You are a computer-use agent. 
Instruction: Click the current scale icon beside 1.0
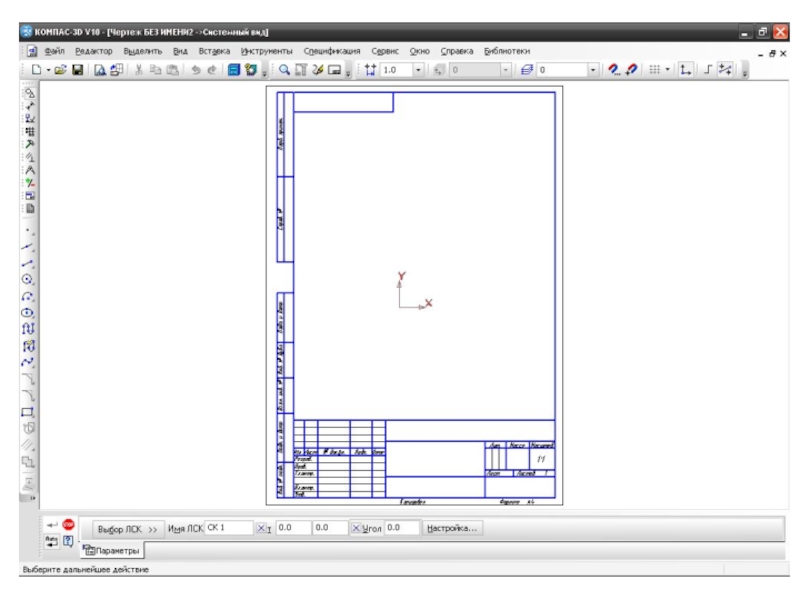pos(370,70)
